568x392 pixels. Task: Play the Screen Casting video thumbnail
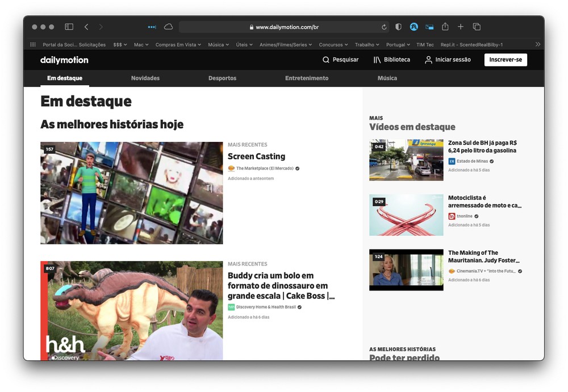pyautogui.click(x=131, y=193)
